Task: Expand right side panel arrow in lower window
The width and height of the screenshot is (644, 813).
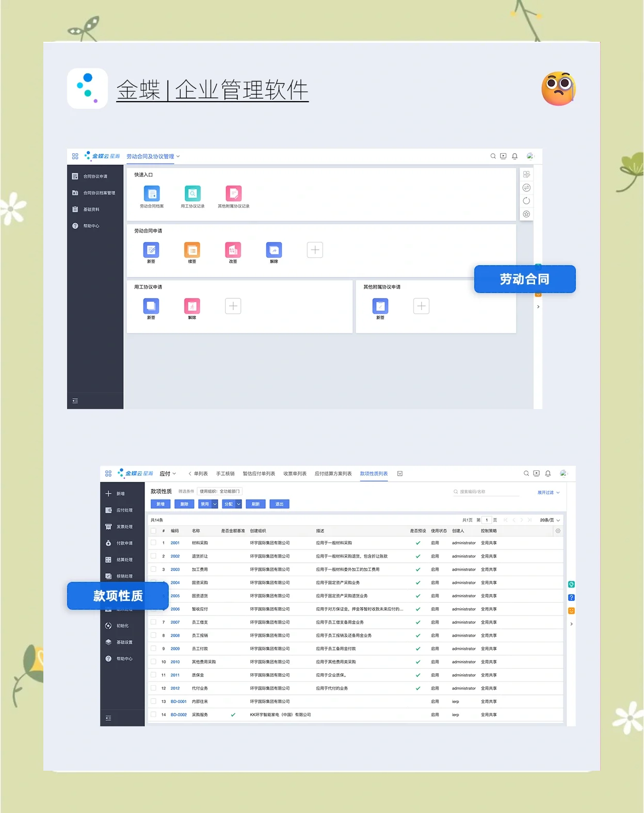Action: click(x=571, y=624)
